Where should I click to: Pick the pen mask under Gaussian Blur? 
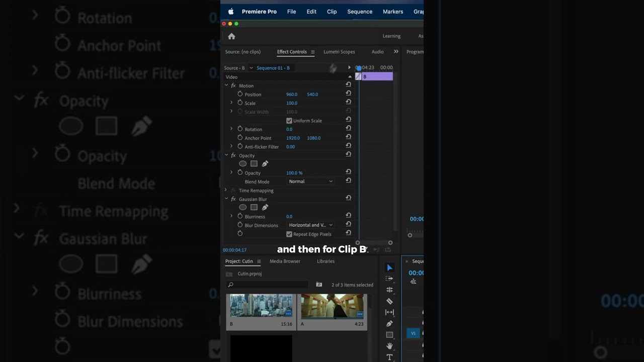coord(265,207)
